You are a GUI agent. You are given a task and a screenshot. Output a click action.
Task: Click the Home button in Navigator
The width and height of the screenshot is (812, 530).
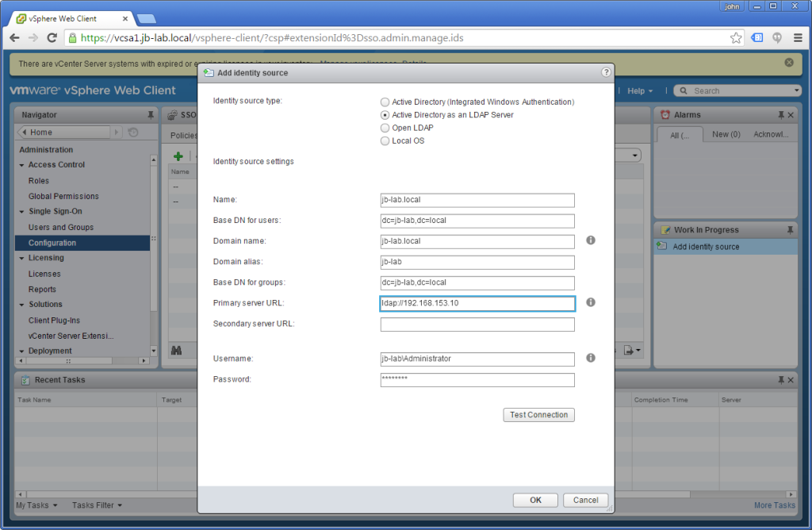[64, 132]
